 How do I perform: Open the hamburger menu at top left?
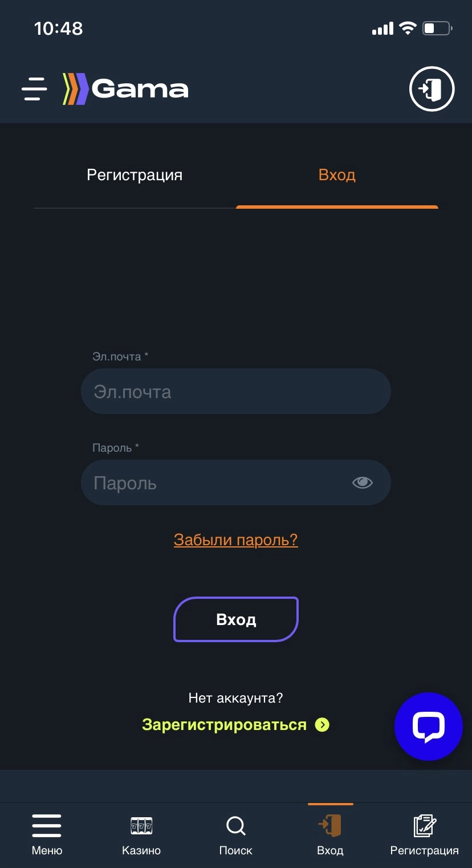(34, 89)
